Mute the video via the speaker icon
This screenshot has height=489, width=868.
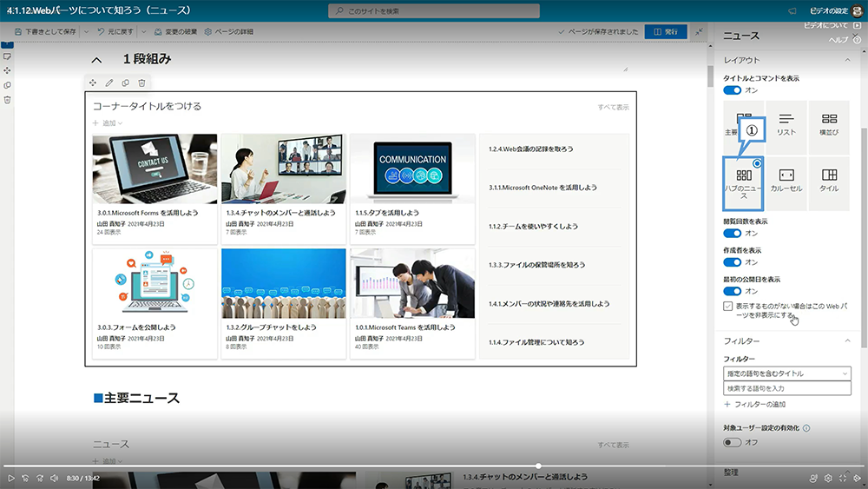pyautogui.click(x=54, y=478)
